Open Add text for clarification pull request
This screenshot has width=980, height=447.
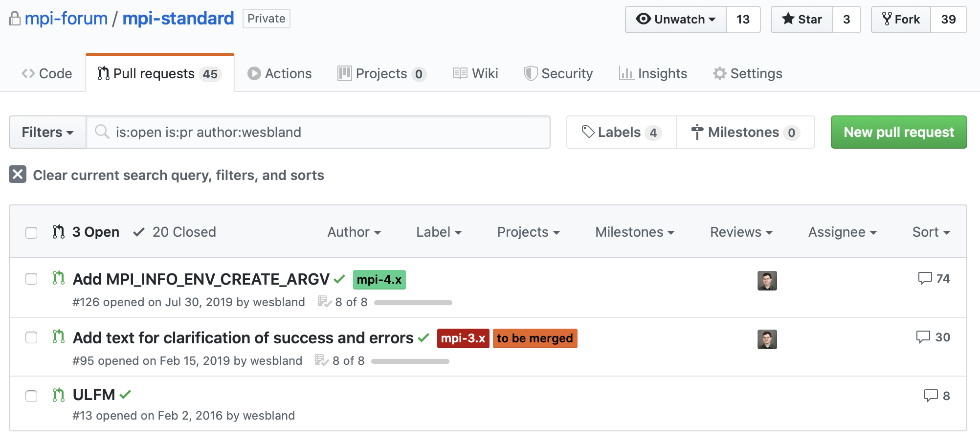click(243, 338)
